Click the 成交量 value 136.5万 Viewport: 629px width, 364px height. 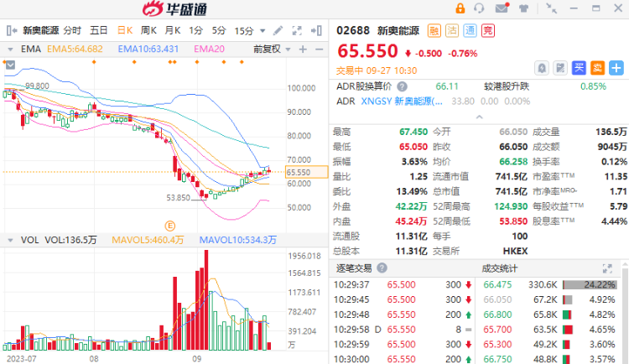pyautogui.click(x=611, y=132)
